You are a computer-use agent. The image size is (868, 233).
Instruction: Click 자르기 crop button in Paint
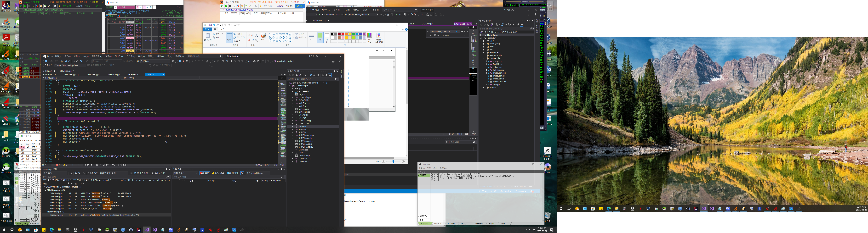point(238,34)
